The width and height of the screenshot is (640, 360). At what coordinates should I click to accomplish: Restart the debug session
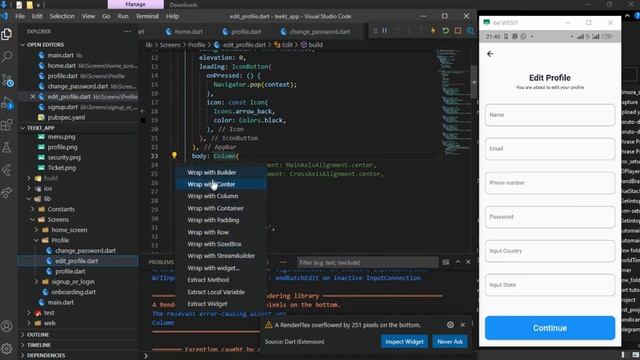[x=445, y=31]
